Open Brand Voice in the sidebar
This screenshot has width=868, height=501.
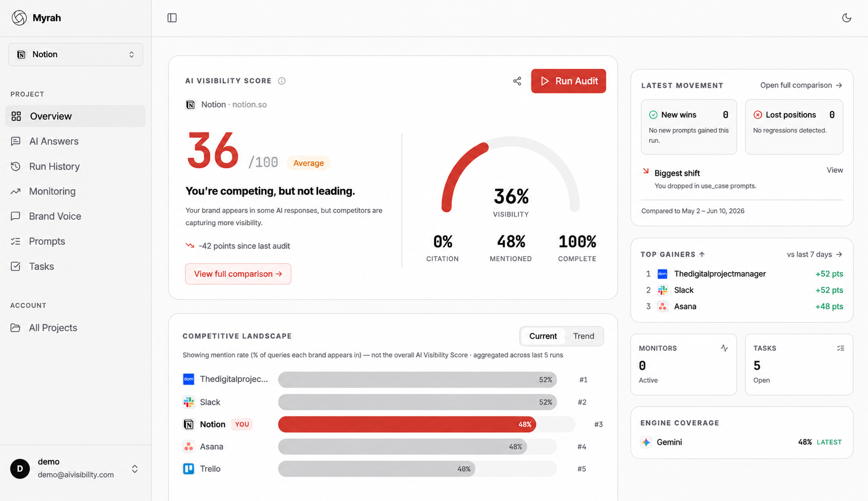click(75, 217)
